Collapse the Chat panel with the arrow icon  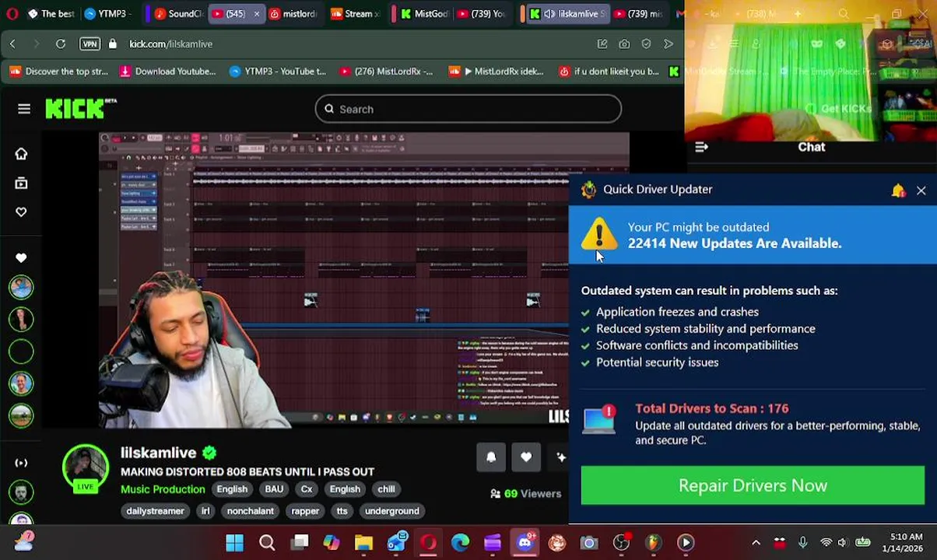(701, 146)
